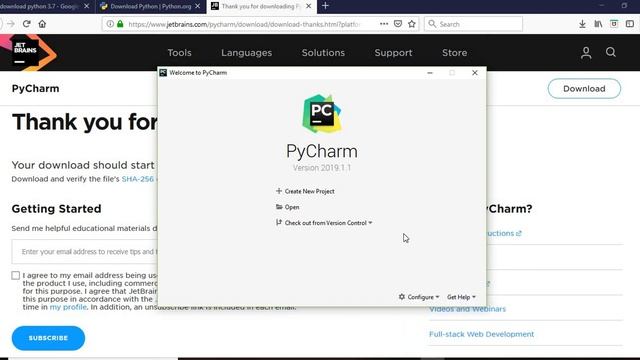Click the Getting Started heading
This screenshot has height=360, width=640.
(x=56, y=209)
